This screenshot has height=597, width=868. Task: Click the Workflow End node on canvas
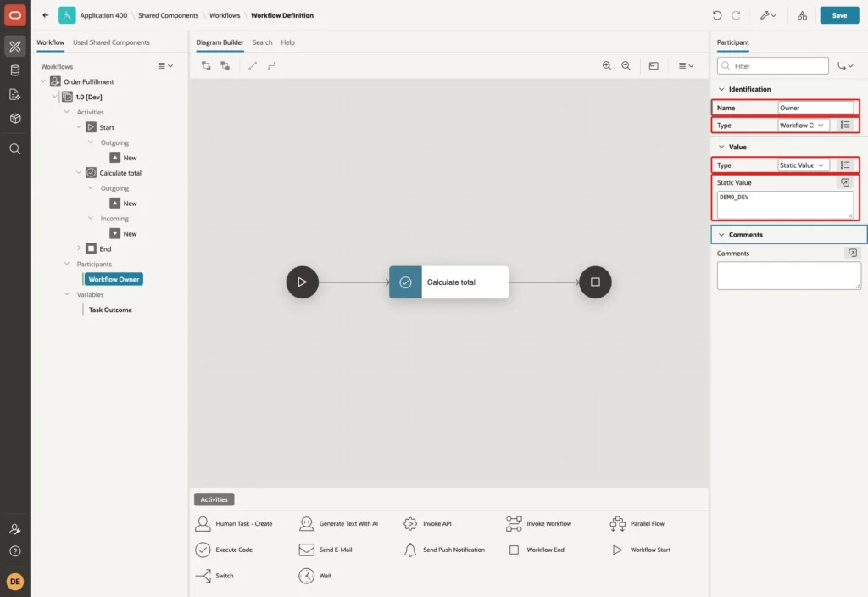click(x=595, y=282)
